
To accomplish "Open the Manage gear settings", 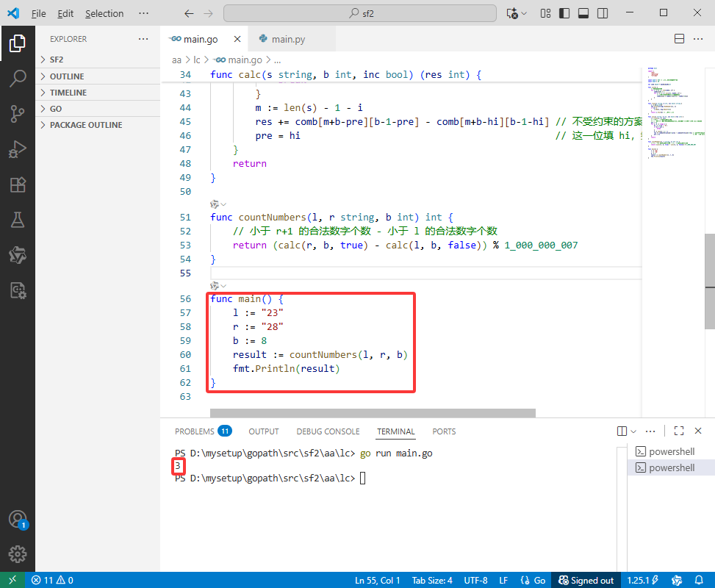I will tap(18, 554).
